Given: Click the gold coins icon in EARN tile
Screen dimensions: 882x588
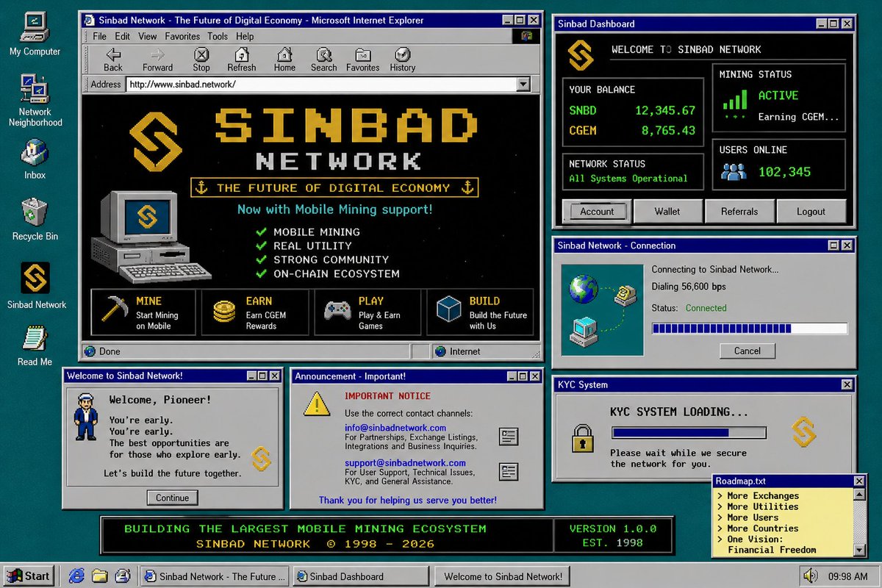Looking at the screenshot, I should (x=224, y=311).
